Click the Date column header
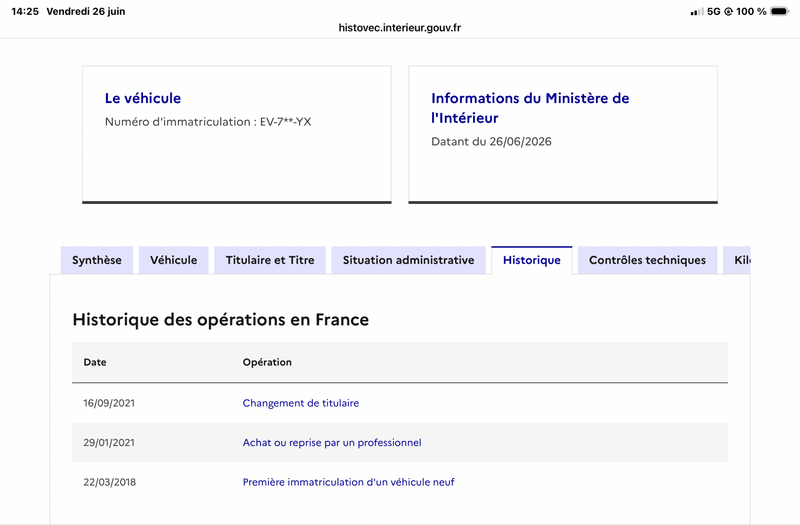Image resolution: width=800 pixels, height=525 pixels. coord(95,362)
